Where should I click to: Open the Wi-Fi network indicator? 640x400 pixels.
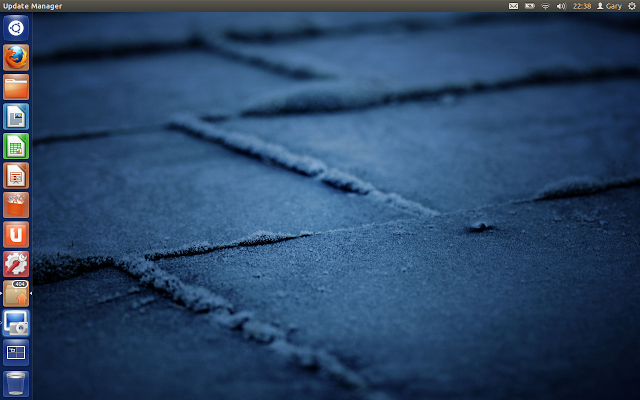pos(545,6)
